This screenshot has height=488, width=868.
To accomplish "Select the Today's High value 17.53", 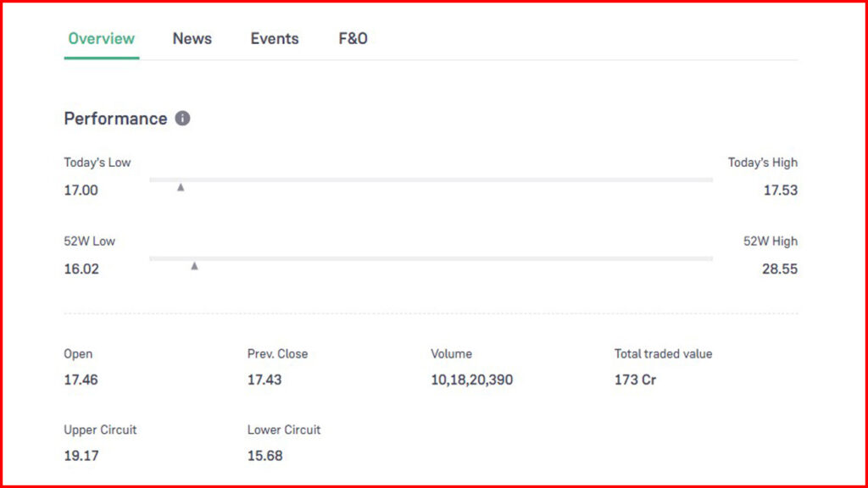I will (781, 191).
